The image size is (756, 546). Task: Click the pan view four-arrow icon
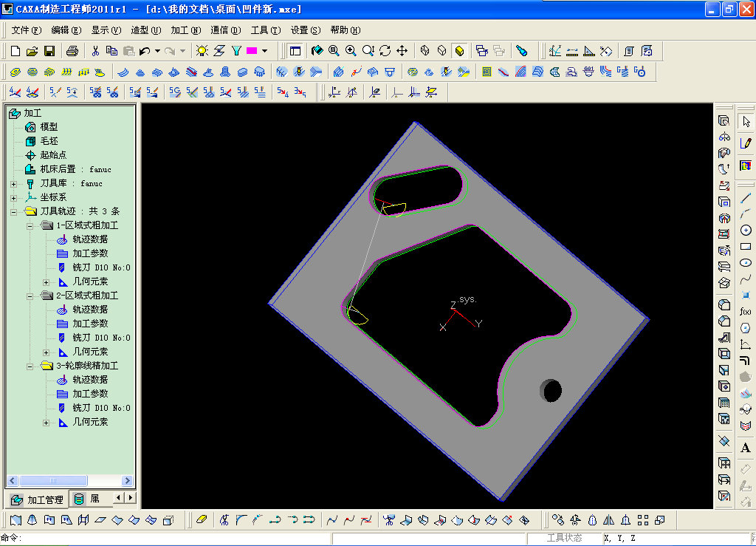pos(402,51)
